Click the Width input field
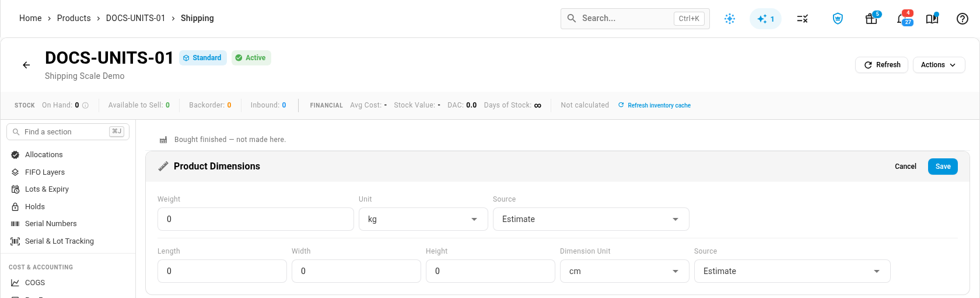The height and width of the screenshot is (298, 980). 356,271
